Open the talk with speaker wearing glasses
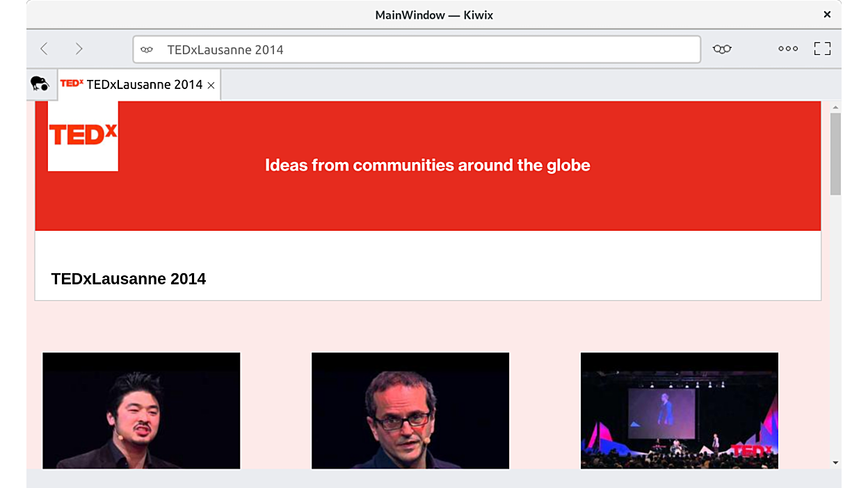This screenshot has height=488, width=868. (x=410, y=410)
